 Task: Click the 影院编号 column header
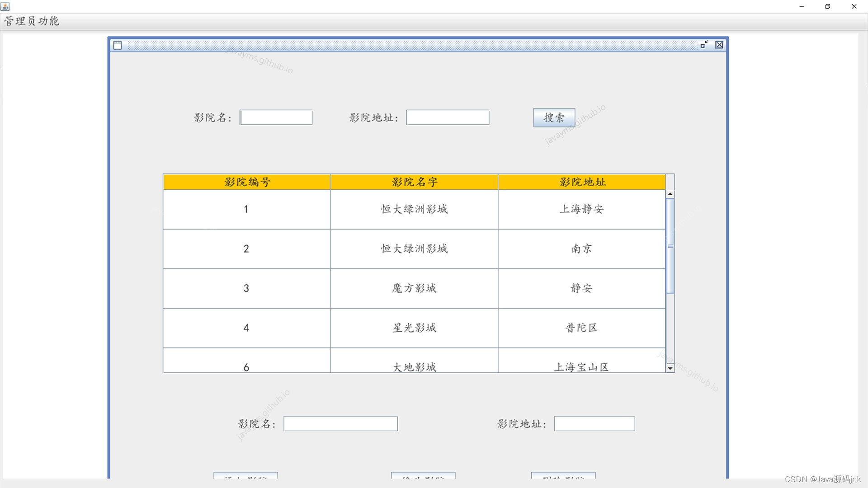[x=246, y=182]
